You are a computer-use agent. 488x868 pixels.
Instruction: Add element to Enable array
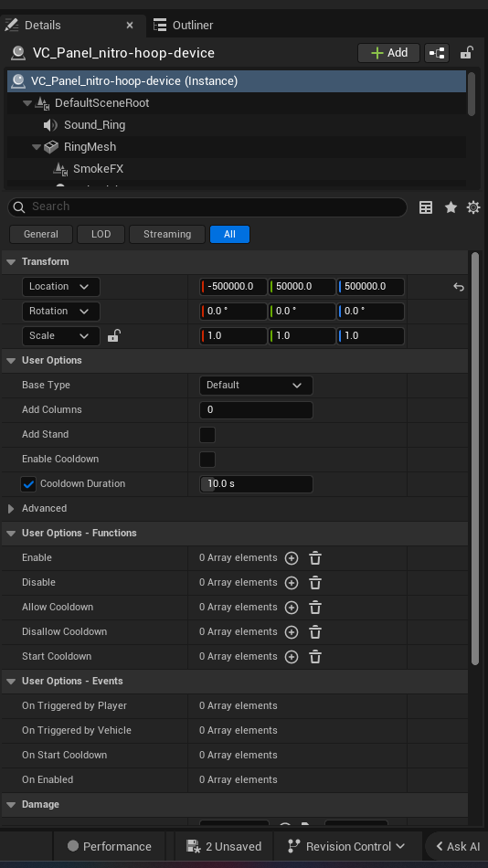click(x=292, y=558)
